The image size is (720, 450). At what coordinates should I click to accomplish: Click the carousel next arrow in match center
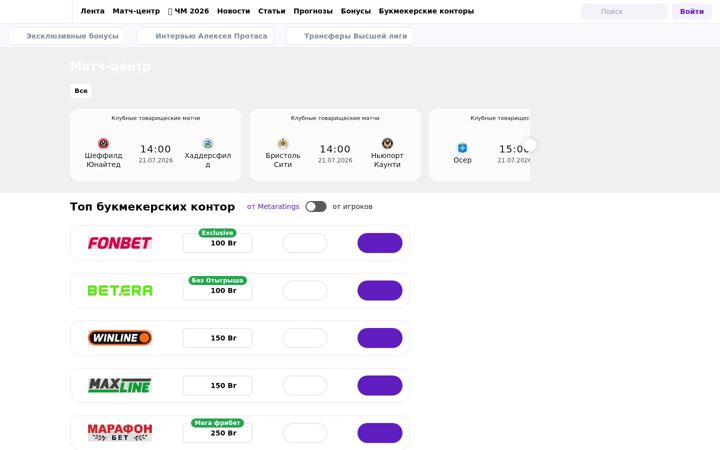[x=530, y=145]
